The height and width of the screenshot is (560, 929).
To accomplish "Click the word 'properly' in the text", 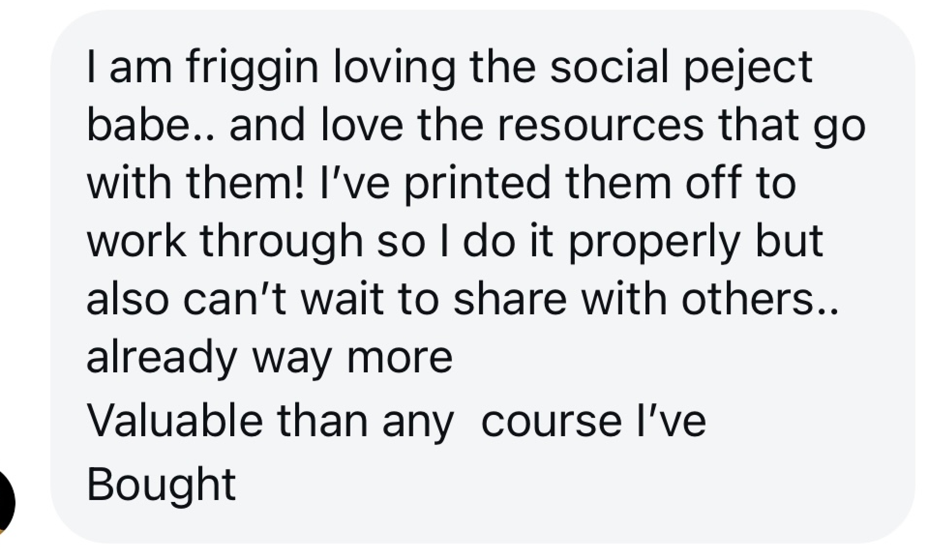I will click(x=654, y=242).
